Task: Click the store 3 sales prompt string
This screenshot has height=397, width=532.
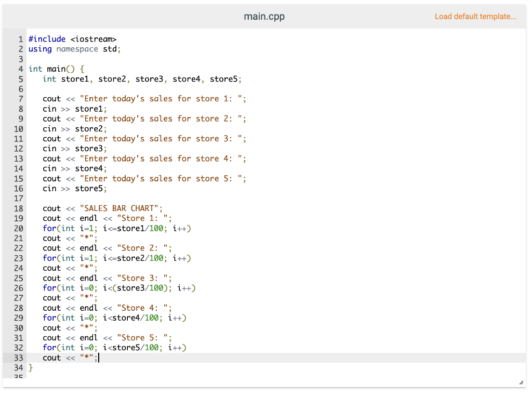Action: 161,139
